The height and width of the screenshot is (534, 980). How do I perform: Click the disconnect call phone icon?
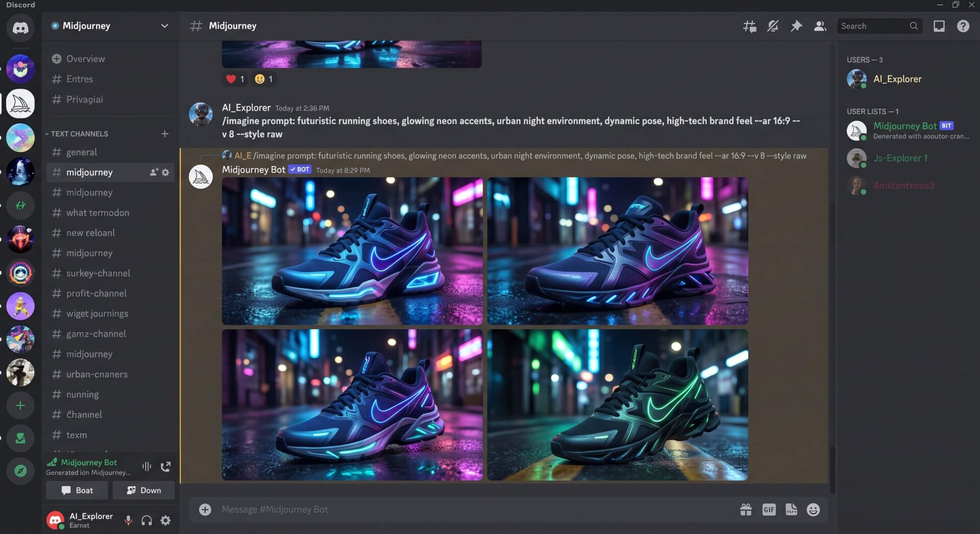pyautogui.click(x=165, y=467)
